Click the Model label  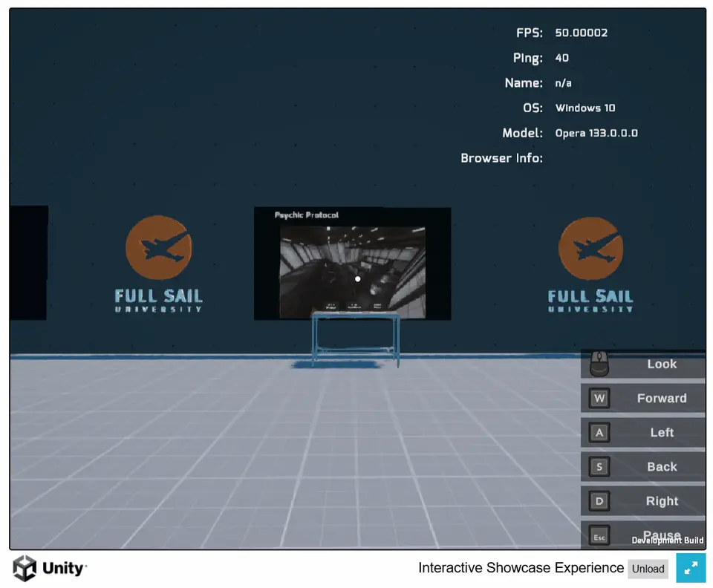[522, 133]
